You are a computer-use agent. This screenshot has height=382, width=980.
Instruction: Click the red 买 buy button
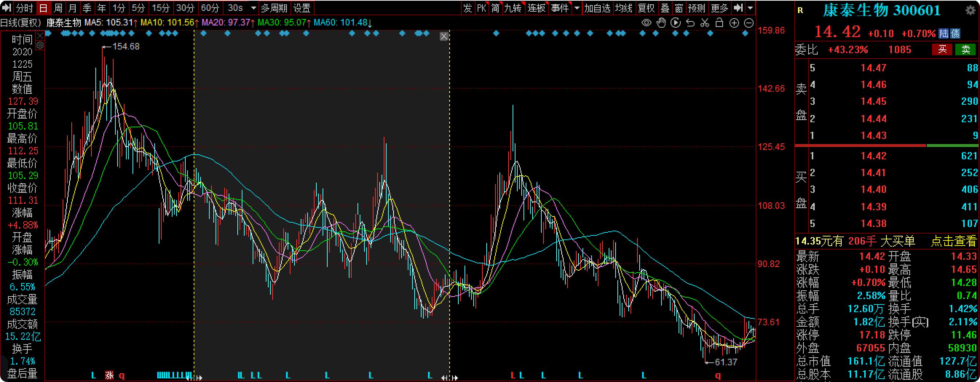(x=943, y=49)
